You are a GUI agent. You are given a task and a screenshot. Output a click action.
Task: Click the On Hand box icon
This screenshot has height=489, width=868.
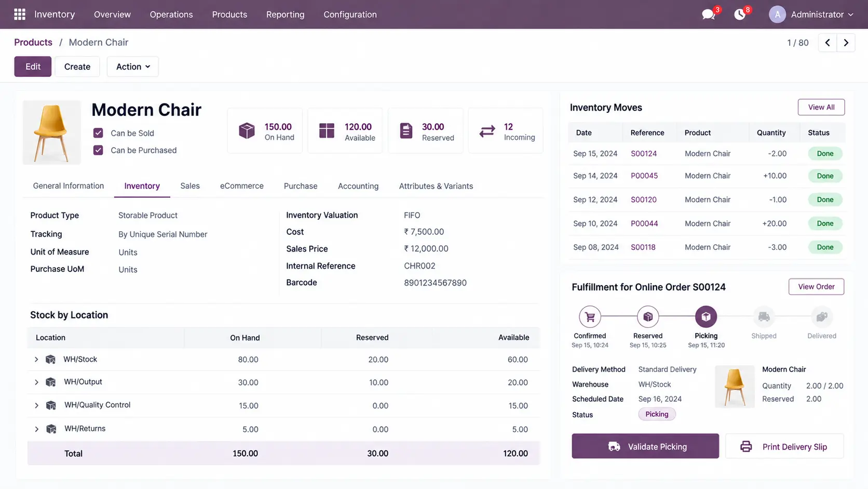[247, 131]
